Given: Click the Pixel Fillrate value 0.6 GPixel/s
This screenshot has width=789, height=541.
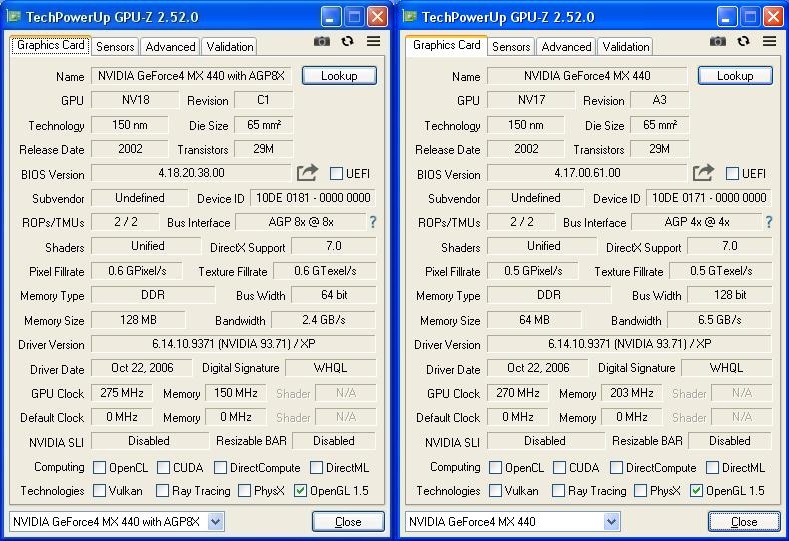Looking at the screenshot, I should point(137,271).
